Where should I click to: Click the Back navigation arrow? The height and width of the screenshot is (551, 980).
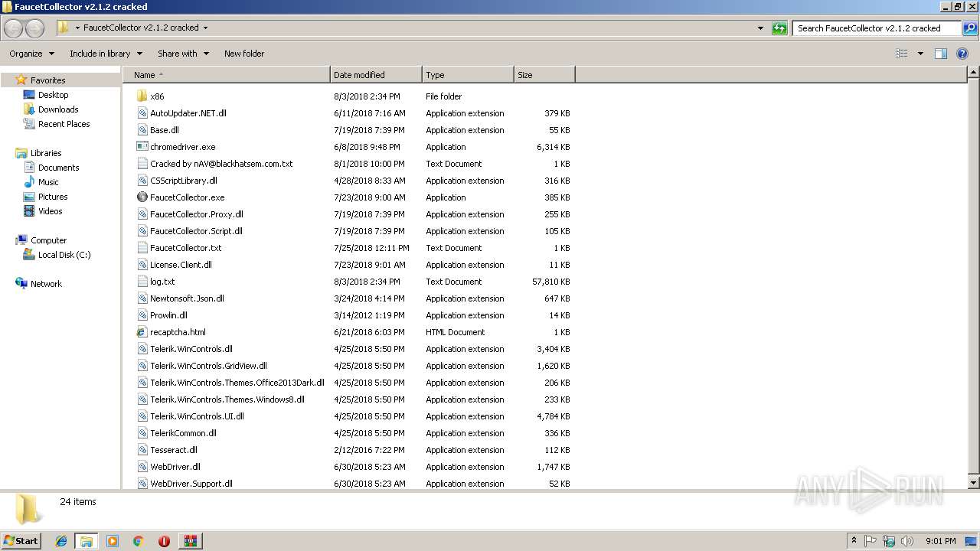coord(14,28)
